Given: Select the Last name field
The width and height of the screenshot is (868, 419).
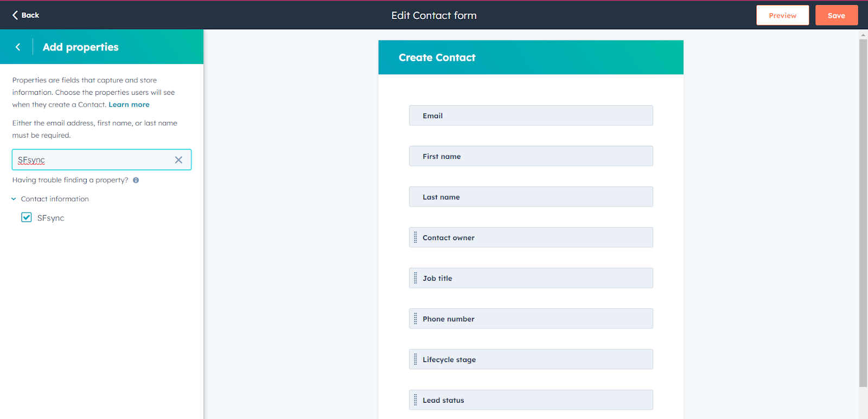Looking at the screenshot, I should [x=531, y=197].
